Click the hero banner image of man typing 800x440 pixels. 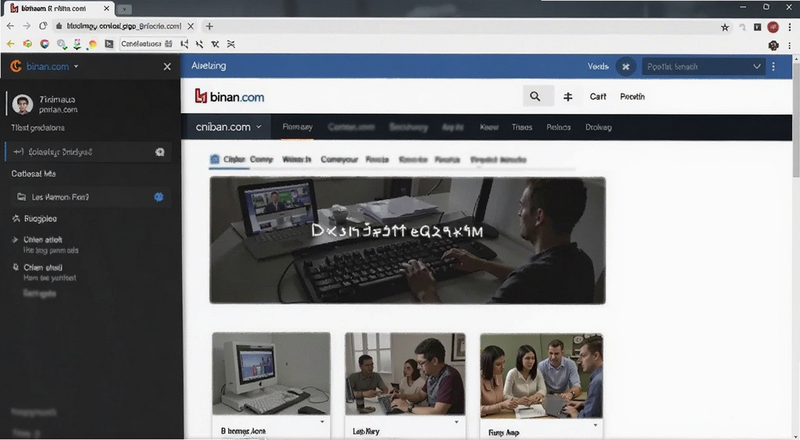coord(408,240)
